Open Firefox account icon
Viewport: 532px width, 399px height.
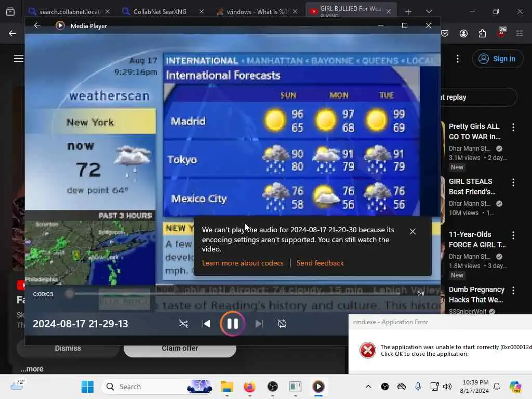(463, 33)
